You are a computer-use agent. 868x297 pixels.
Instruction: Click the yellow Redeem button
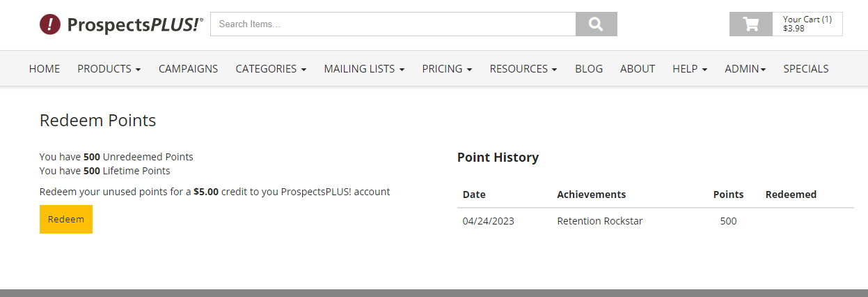coord(66,219)
